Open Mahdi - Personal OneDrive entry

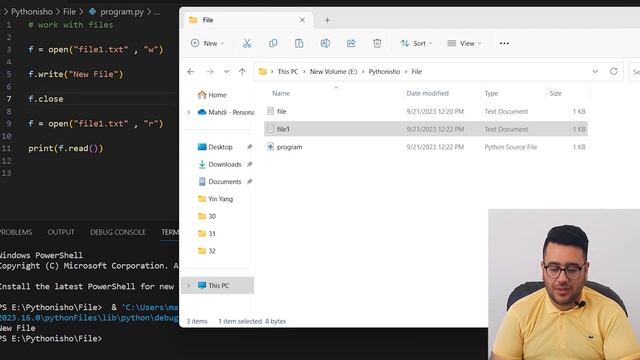click(226, 112)
